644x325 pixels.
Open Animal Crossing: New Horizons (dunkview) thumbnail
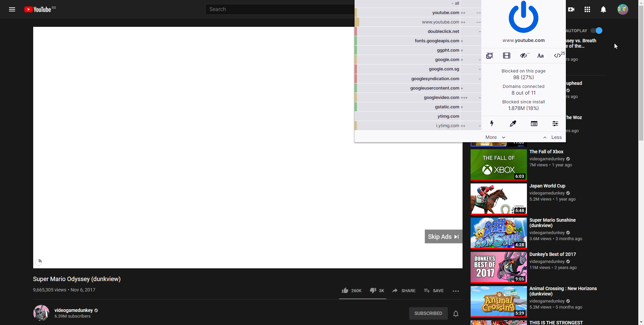[x=498, y=302]
